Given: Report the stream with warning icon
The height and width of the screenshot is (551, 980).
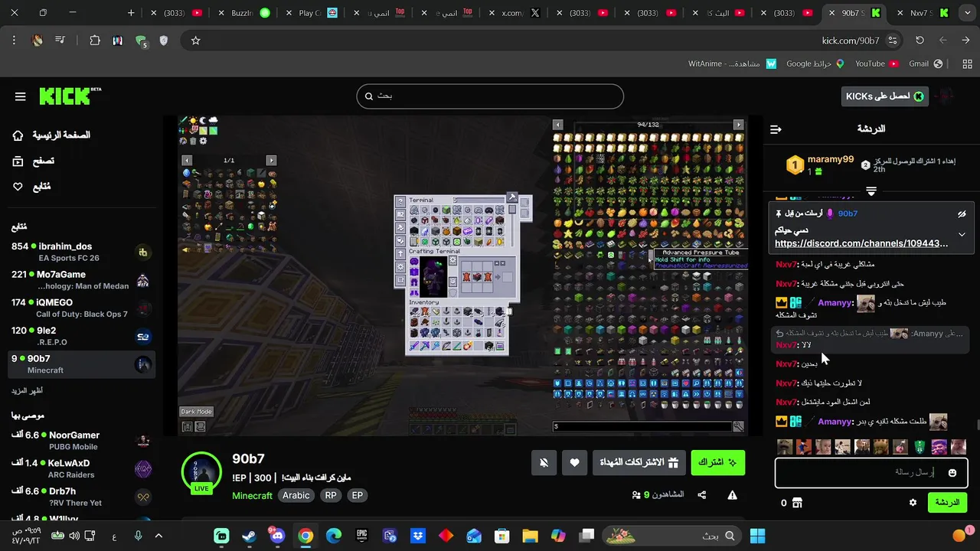Looking at the screenshot, I should tap(732, 495).
